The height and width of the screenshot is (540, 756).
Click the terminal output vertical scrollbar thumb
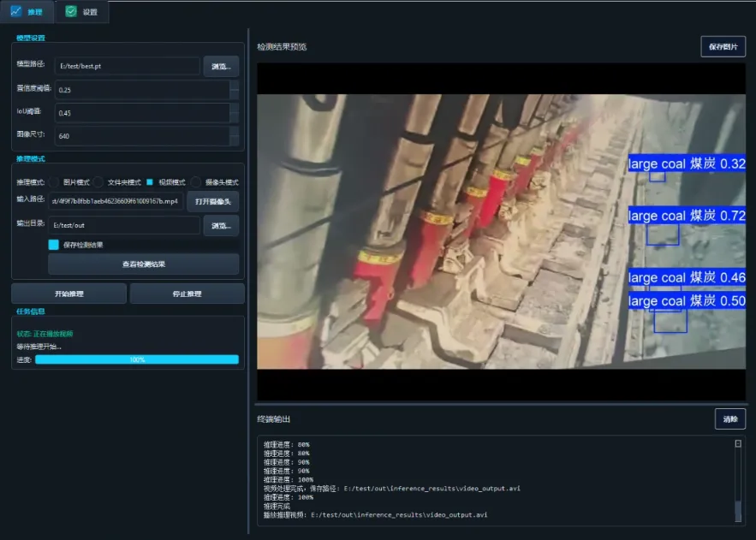coord(738,511)
